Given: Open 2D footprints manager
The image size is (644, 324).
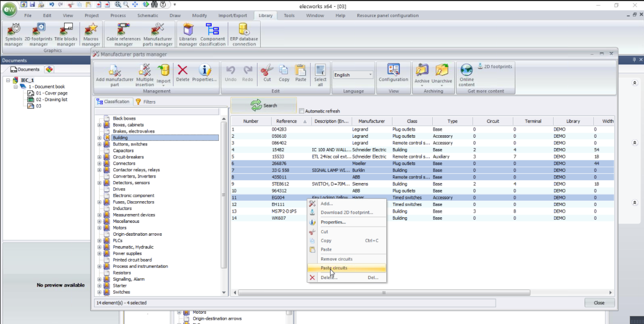Looking at the screenshot, I should click(39, 34).
